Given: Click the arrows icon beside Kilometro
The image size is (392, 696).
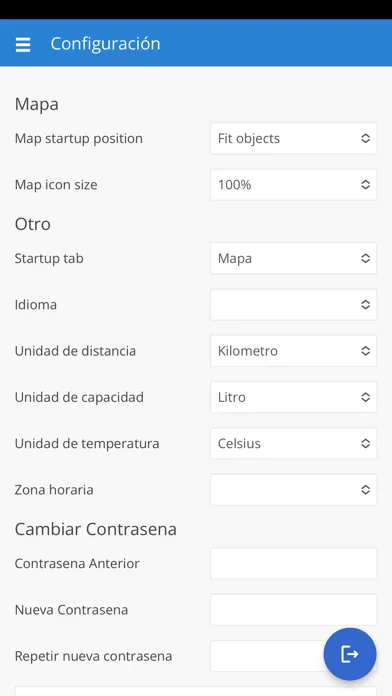Looking at the screenshot, I should point(365,351).
